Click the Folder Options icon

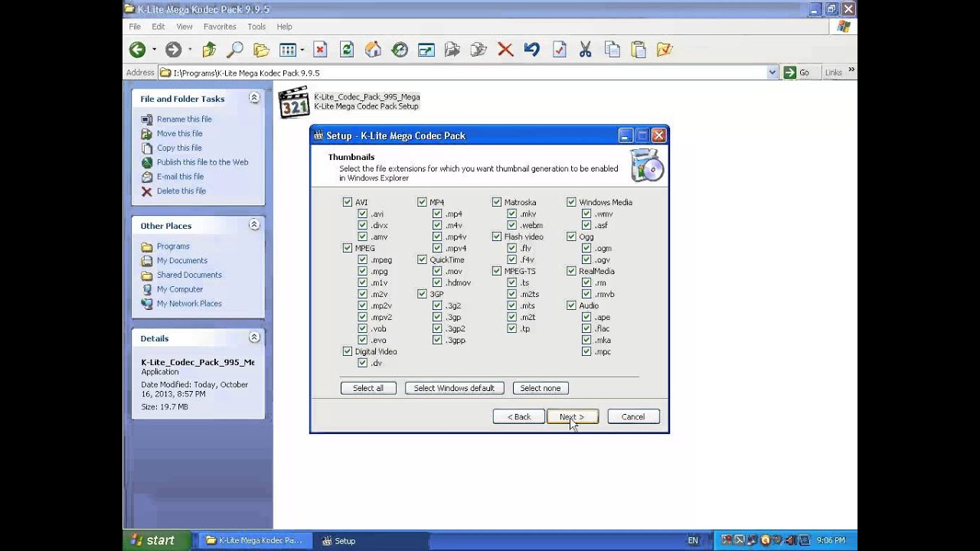click(x=665, y=50)
